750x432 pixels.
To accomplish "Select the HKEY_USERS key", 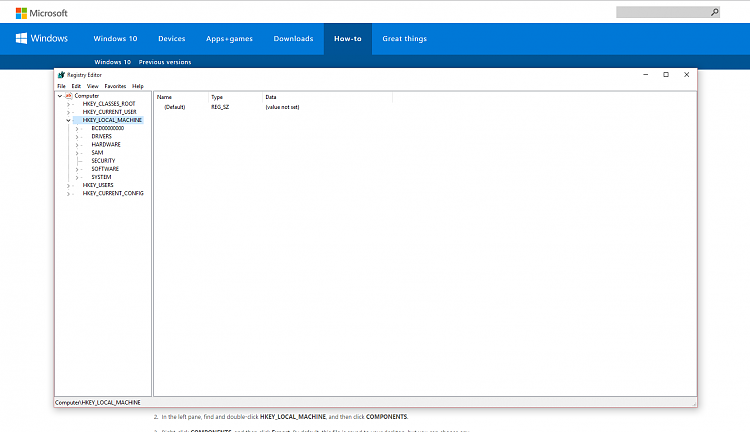I will click(98, 185).
